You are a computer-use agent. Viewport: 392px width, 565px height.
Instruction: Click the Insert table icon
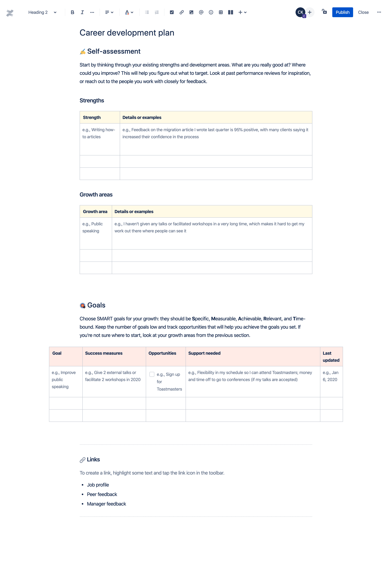(x=221, y=12)
